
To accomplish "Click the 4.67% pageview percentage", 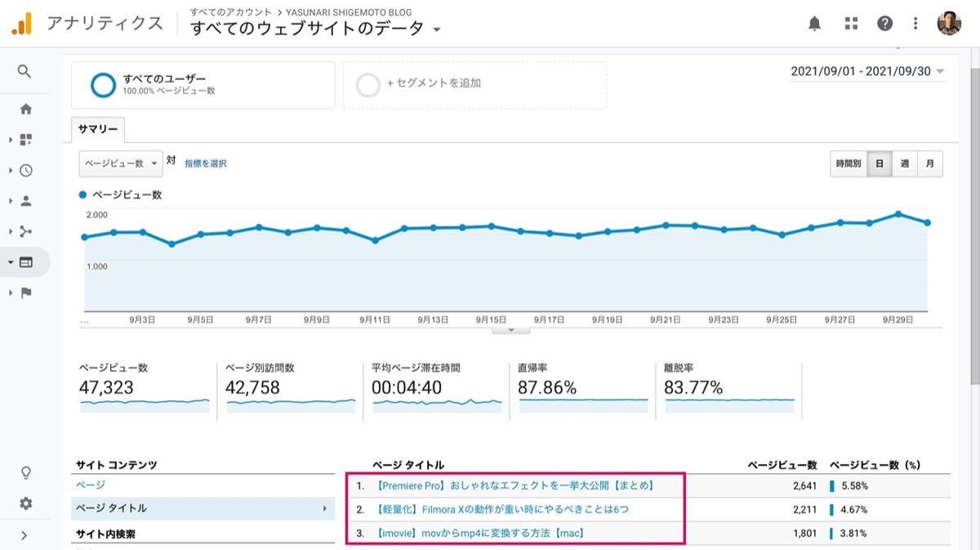I will pyautogui.click(x=854, y=509).
